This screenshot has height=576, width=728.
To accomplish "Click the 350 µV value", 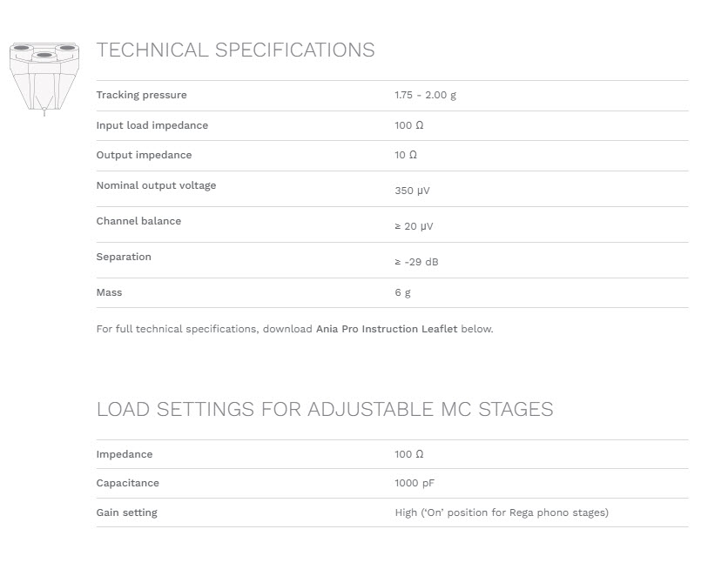I will click(412, 191).
